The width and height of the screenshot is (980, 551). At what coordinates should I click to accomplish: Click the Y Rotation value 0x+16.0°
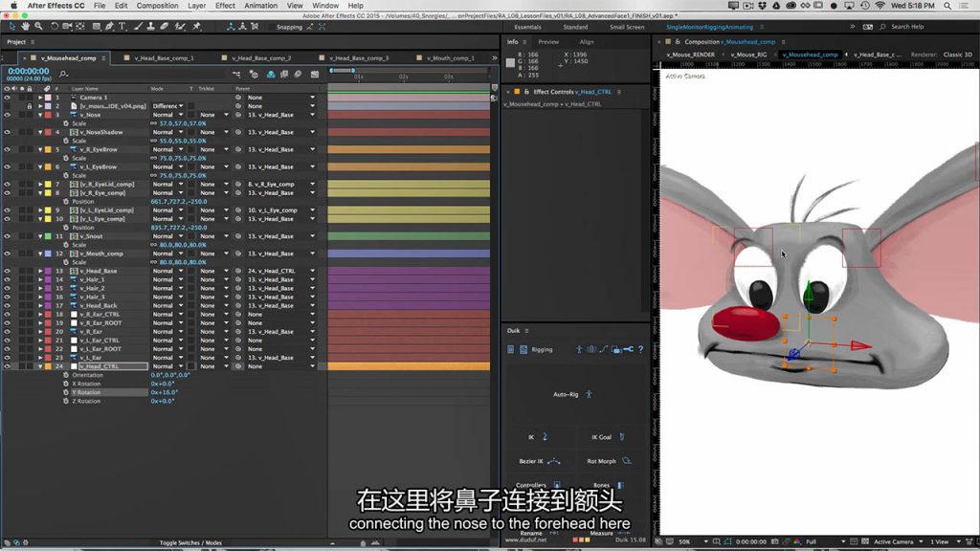[x=164, y=392]
